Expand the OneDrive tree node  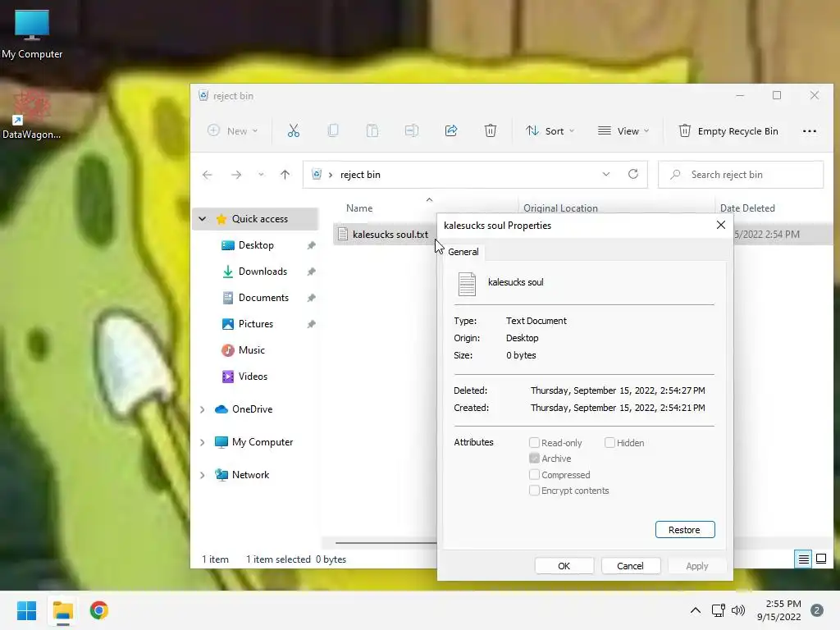tap(202, 409)
